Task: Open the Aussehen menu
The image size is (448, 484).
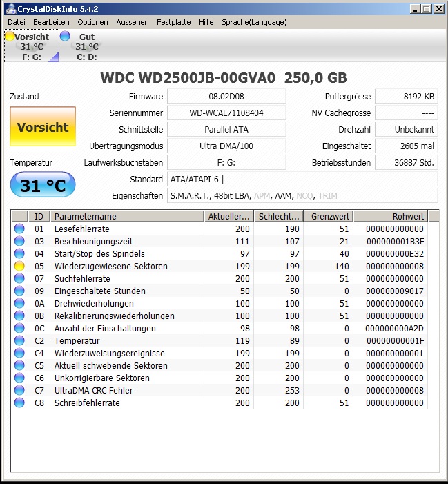Action: [x=133, y=22]
